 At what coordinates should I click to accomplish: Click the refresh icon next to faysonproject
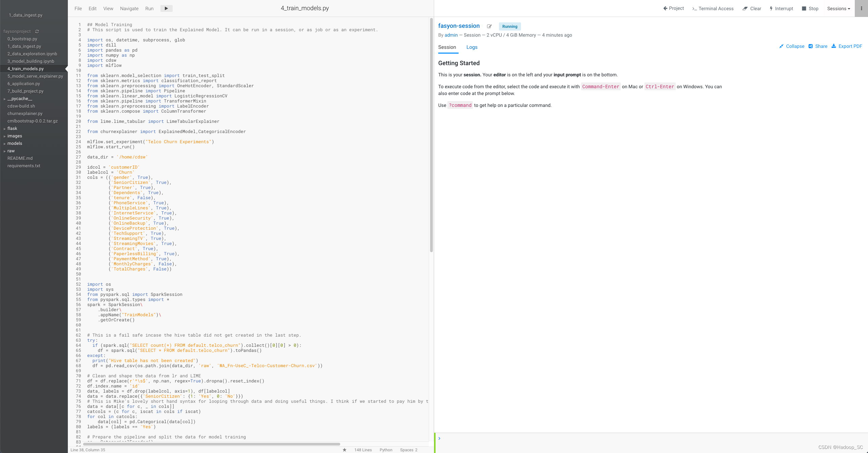click(x=37, y=32)
